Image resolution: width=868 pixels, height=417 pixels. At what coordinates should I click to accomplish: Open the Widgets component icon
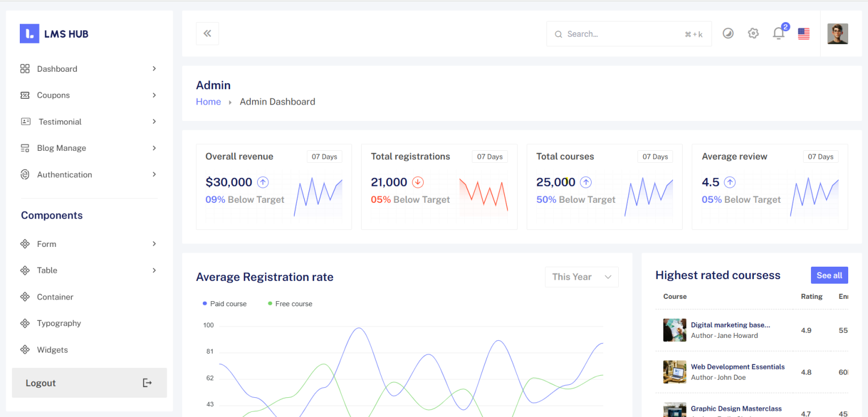(25, 349)
